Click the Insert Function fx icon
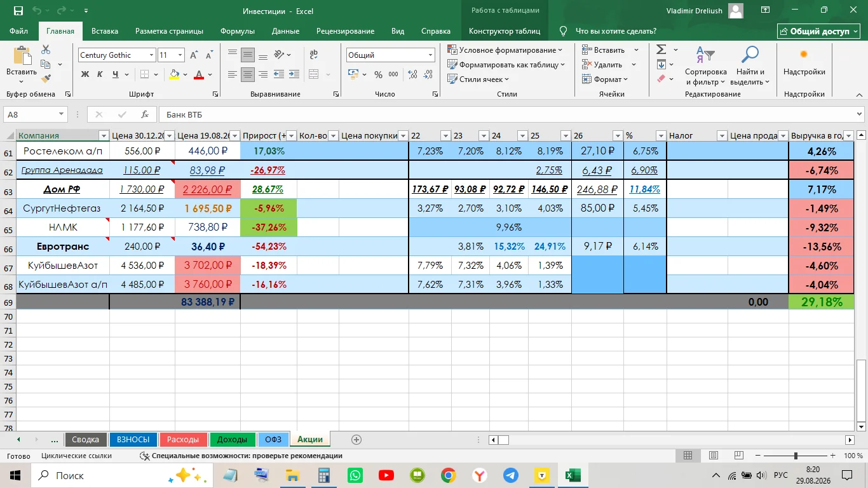868x488 pixels. pyautogui.click(x=145, y=115)
